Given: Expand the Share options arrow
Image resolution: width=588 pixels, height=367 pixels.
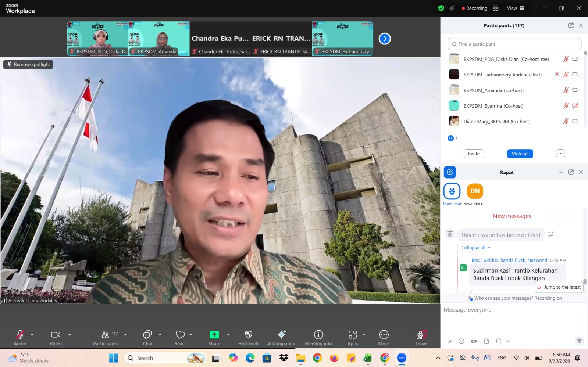Looking at the screenshot, I should pyautogui.click(x=228, y=334).
